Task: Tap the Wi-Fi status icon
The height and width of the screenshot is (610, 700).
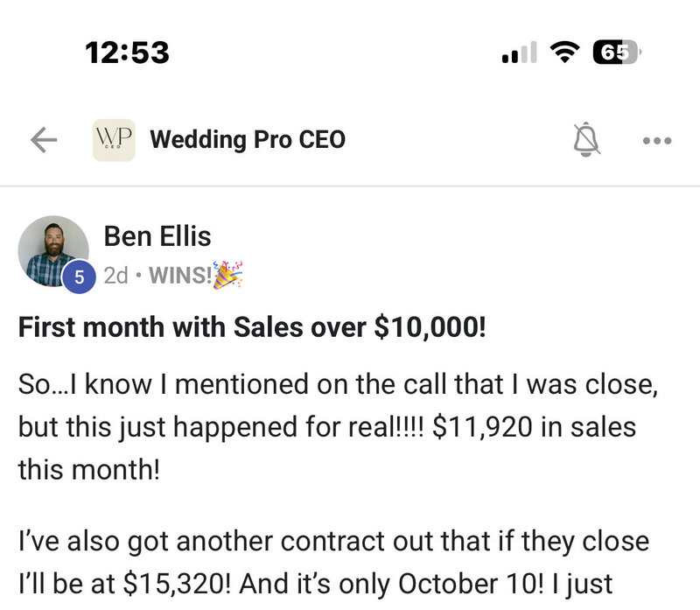Action: tap(566, 53)
